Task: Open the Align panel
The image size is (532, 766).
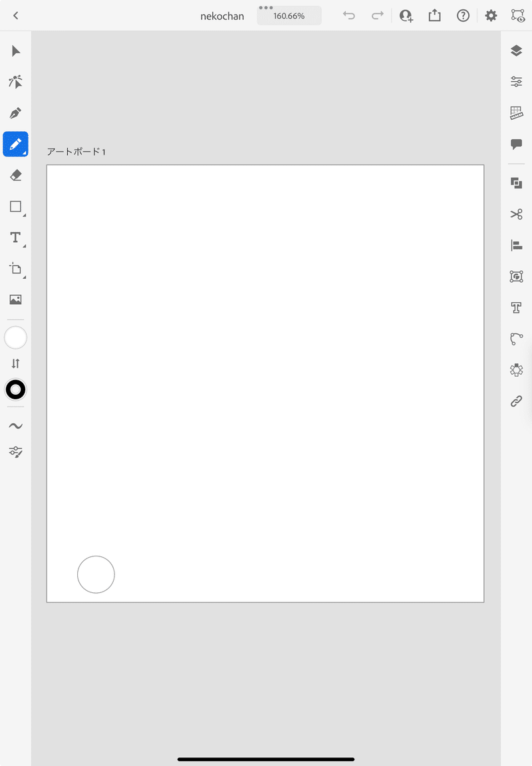Action: click(517, 245)
